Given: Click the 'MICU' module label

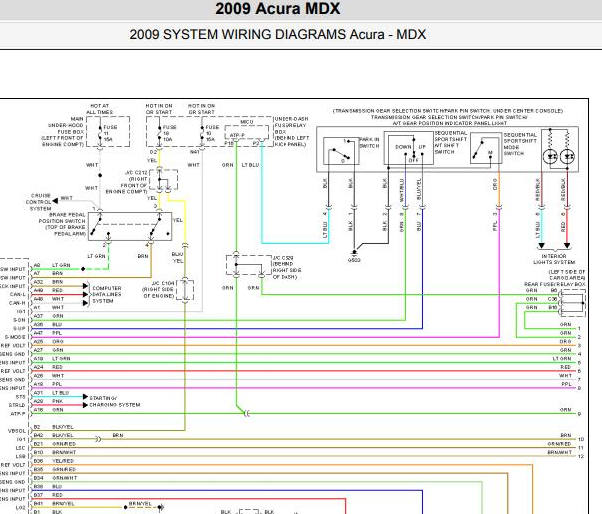Looking at the screenshot, I should pyautogui.click(x=246, y=122).
